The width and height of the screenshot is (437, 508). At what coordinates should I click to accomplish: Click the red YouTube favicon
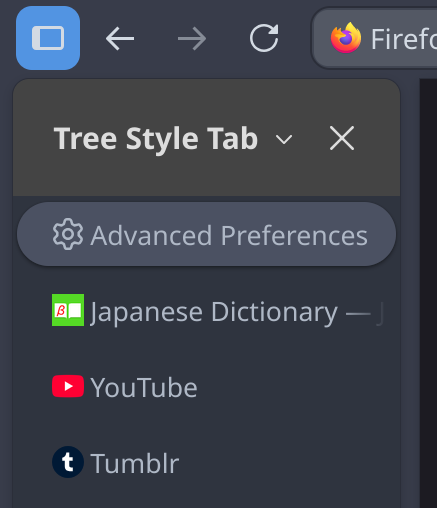pyautogui.click(x=68, y=386)
